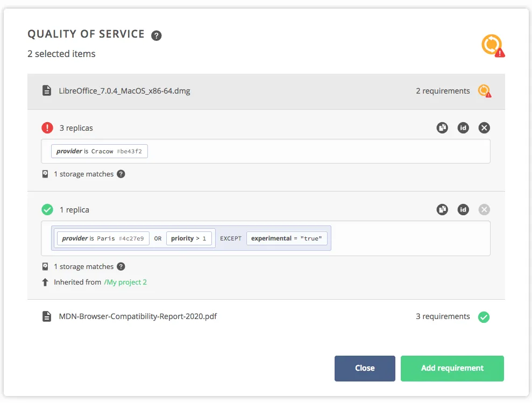Screen dimensions: 532x403
Task: Open the /My project 2 link
Action: click(x=125, y=282)
